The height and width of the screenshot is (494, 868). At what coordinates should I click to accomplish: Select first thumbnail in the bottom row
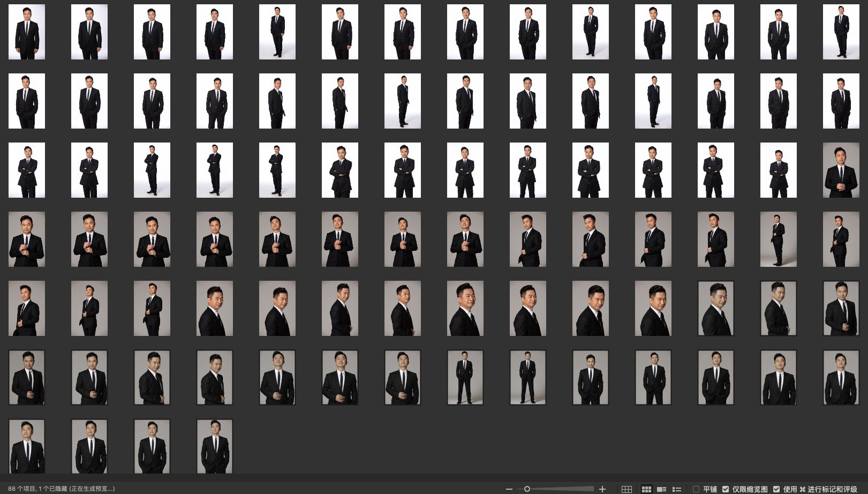coord(27,446)
